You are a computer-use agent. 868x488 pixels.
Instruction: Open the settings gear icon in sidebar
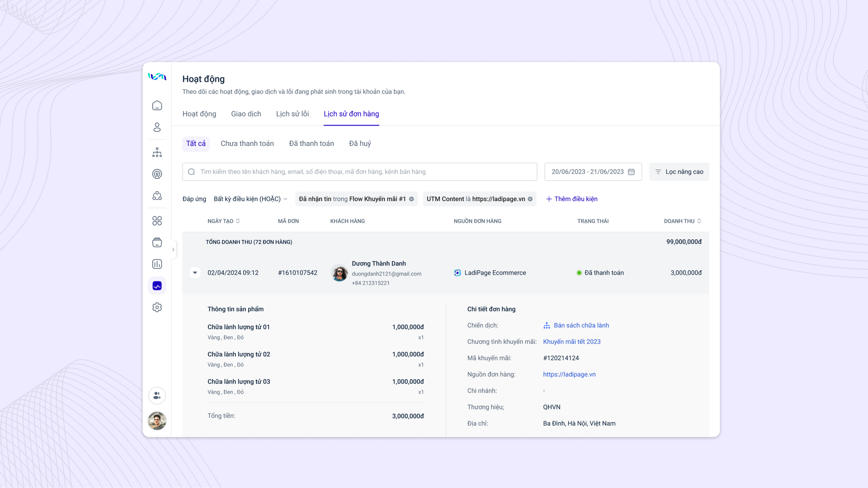click(157, 307)
